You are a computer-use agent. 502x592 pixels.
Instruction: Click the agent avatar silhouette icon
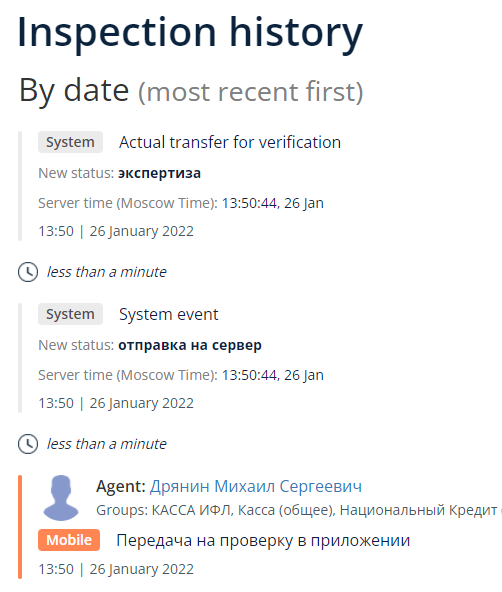(x=61, y=498)
